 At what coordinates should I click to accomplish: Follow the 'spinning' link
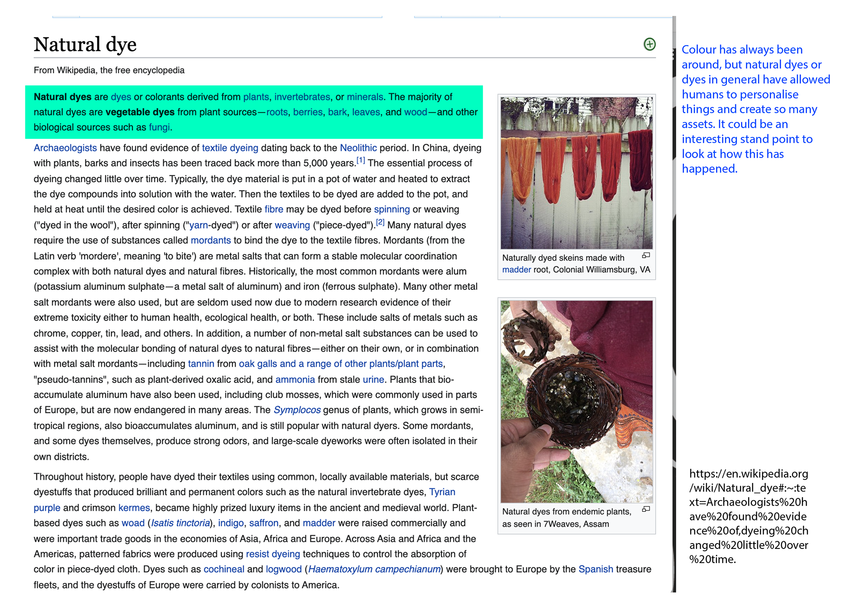pyautogui.click(x=392, y=209)
